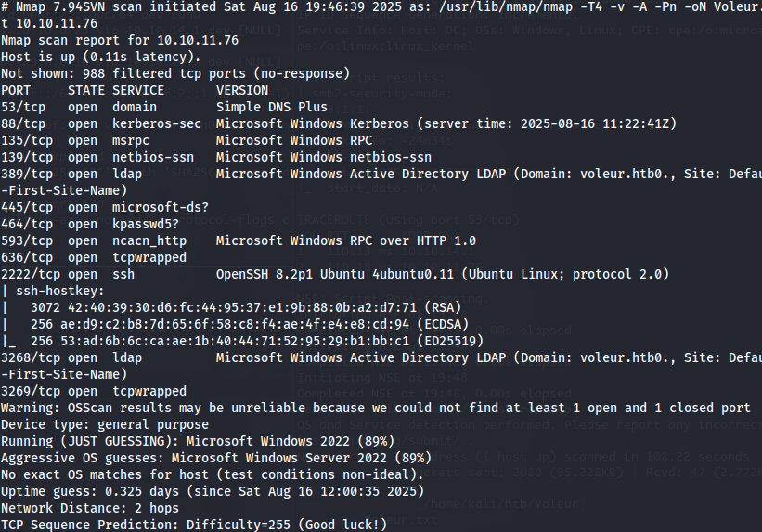Select the kpasswd5? service text
This screenshot has width=762, height=532.
pyautogui.click(x=146, y=224)
